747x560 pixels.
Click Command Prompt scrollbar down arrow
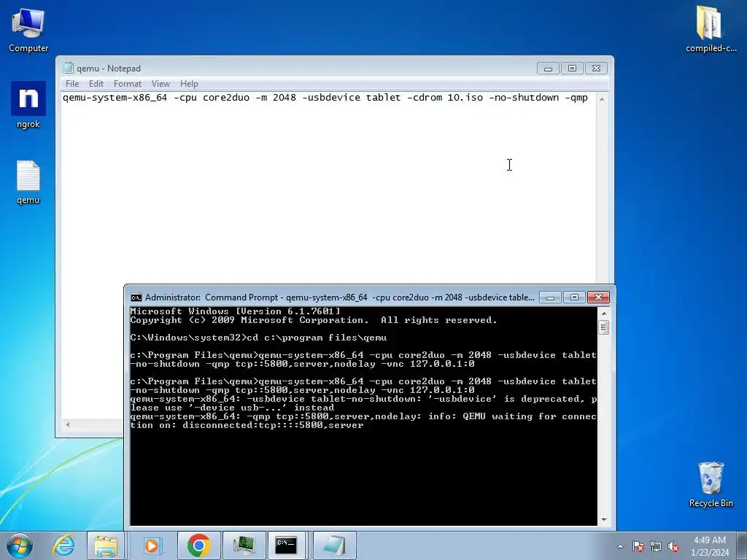(x=603, y=519)
